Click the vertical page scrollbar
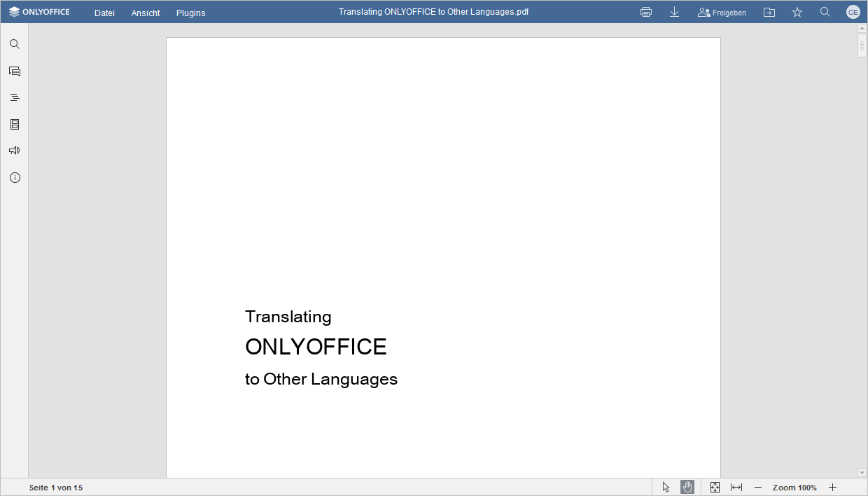This screenshot has width=868, height=496. point(862,46)
